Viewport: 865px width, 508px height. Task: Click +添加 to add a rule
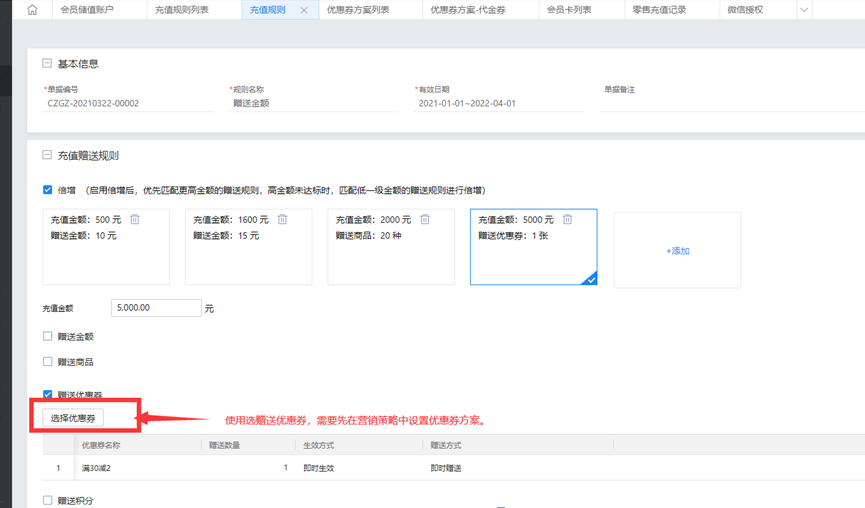pos(677,251)
